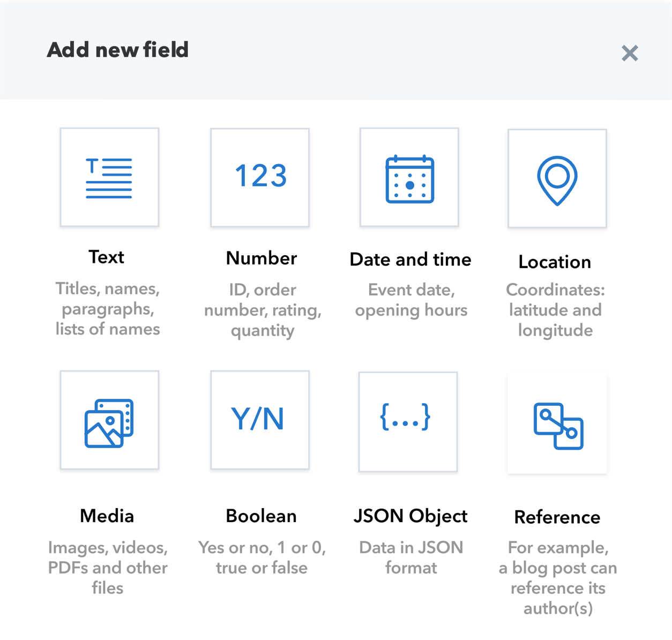This screenshot has width=672, height=640.
Task: Close the Add new field dialog
Action: [630, 53]
